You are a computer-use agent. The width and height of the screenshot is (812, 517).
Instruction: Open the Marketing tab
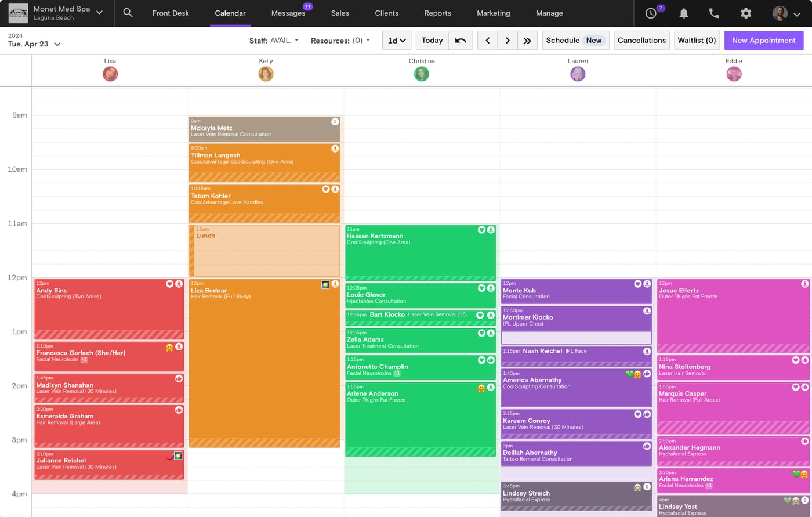tap(494, 13)
